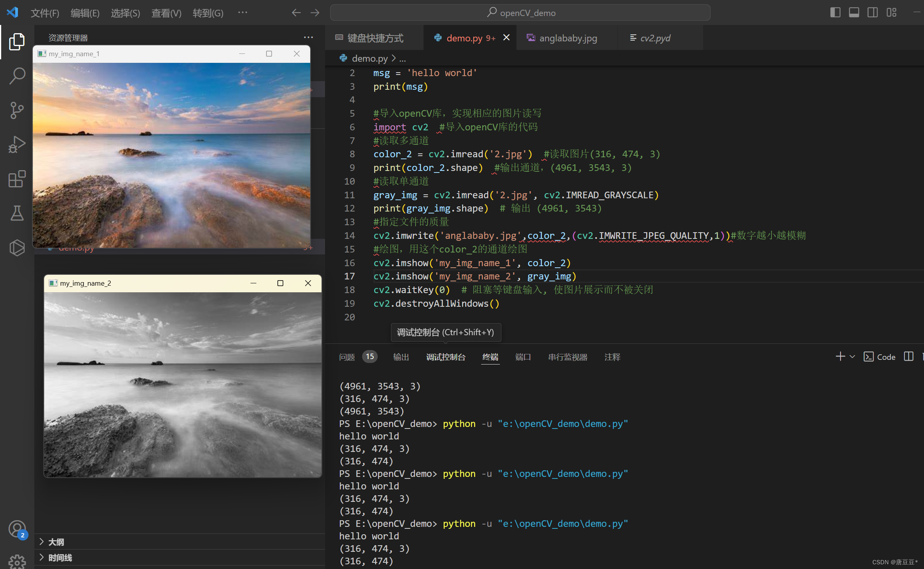Open the Accounts menu with badge 2
This screenshot has width=924, height=569.
point(17,529)
